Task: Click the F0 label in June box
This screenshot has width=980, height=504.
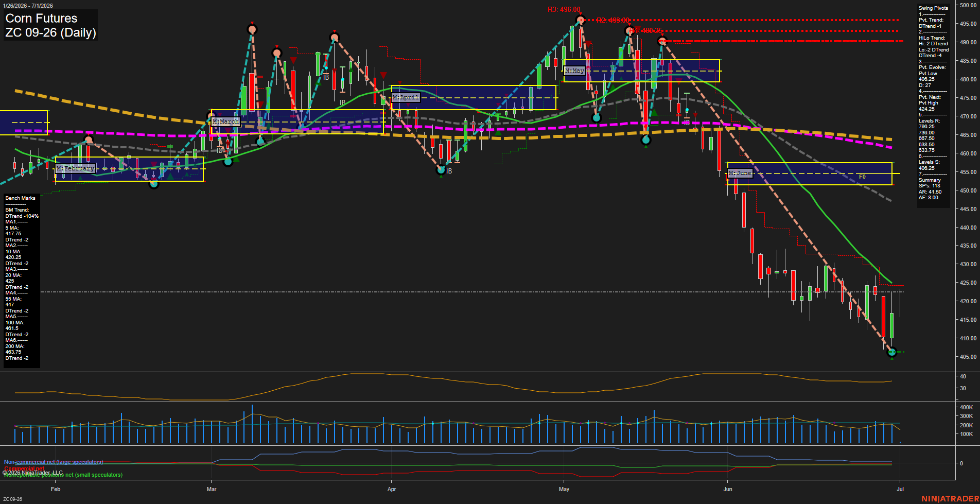Action: coord(862,177)
